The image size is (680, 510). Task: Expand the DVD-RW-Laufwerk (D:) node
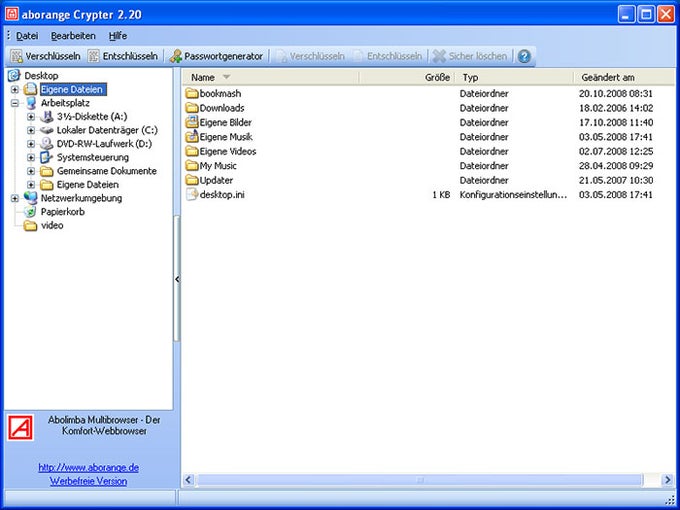tap(31, 144)
